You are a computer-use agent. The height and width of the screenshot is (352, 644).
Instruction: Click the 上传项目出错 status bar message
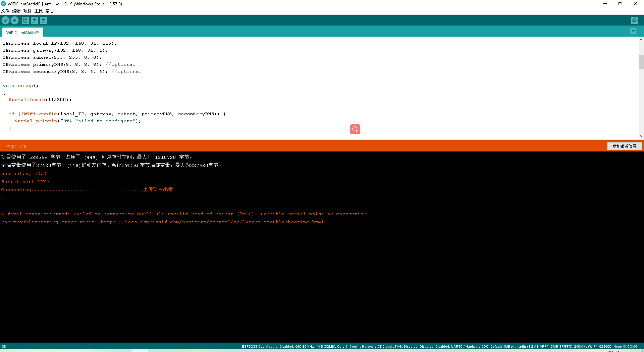[x=14, y=146]
